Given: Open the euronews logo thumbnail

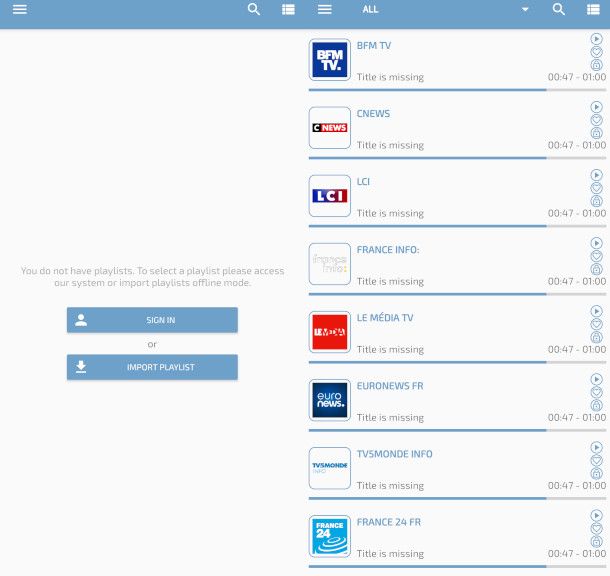Looking at the screenshot, I should [330, 400].
